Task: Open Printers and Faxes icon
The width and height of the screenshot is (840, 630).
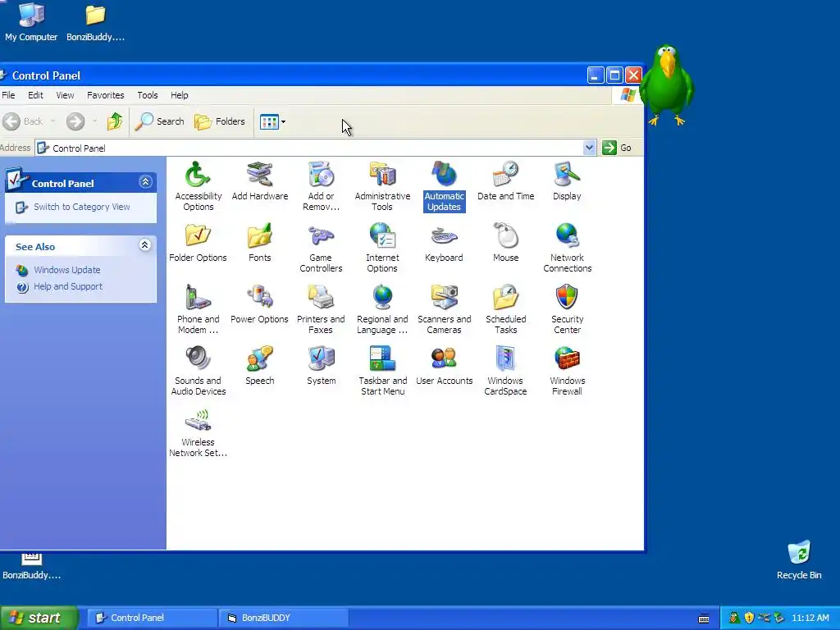Action: [x=321, y=309]
